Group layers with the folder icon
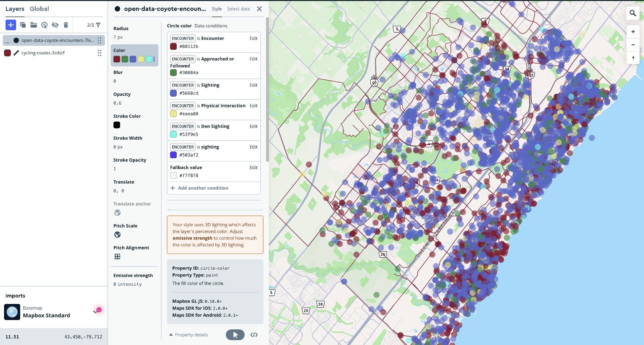 [34, 25]
